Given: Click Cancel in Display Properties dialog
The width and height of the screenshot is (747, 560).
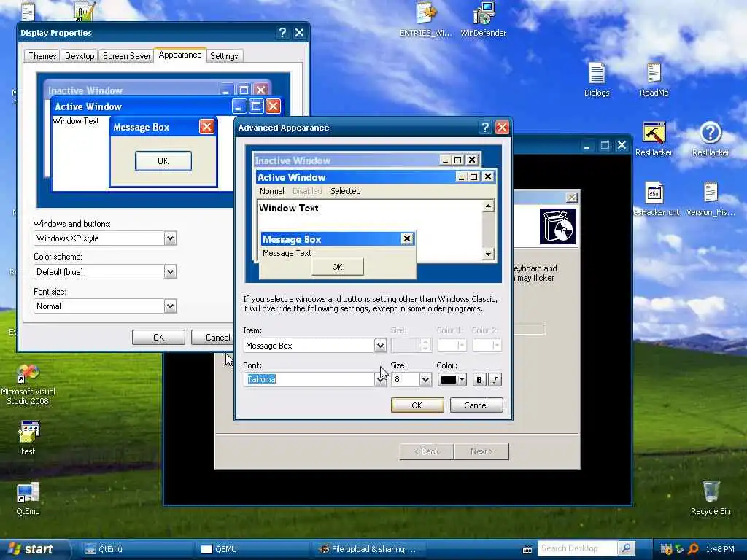Looking at the screenshot, I should click(x=212, y=337).
